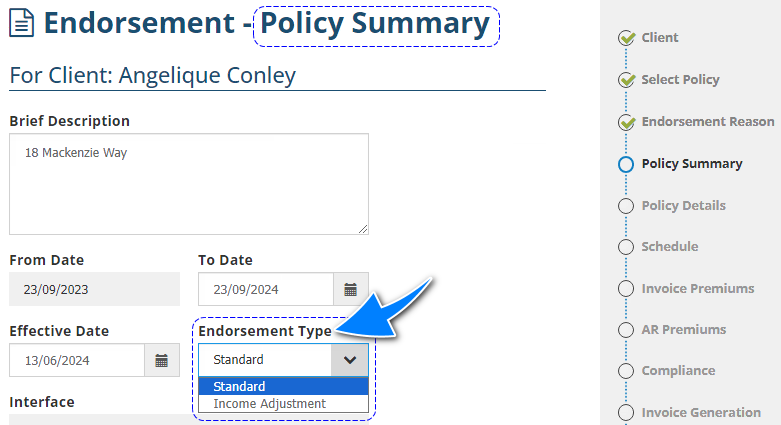
Task: Click into the To Date field
Action: (x=265, y=290)
